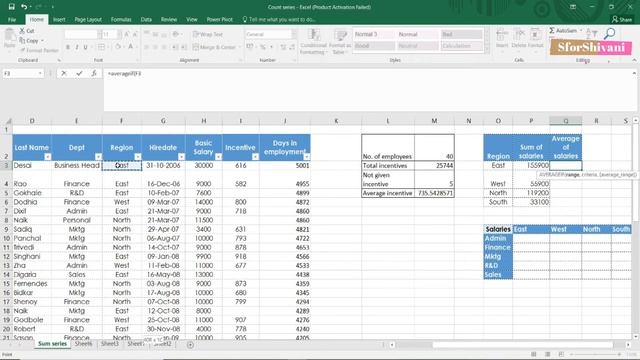This screenshot has width=640, height=360.
Task: Open the Incentive filter dropdown
Action: [255, 157]
